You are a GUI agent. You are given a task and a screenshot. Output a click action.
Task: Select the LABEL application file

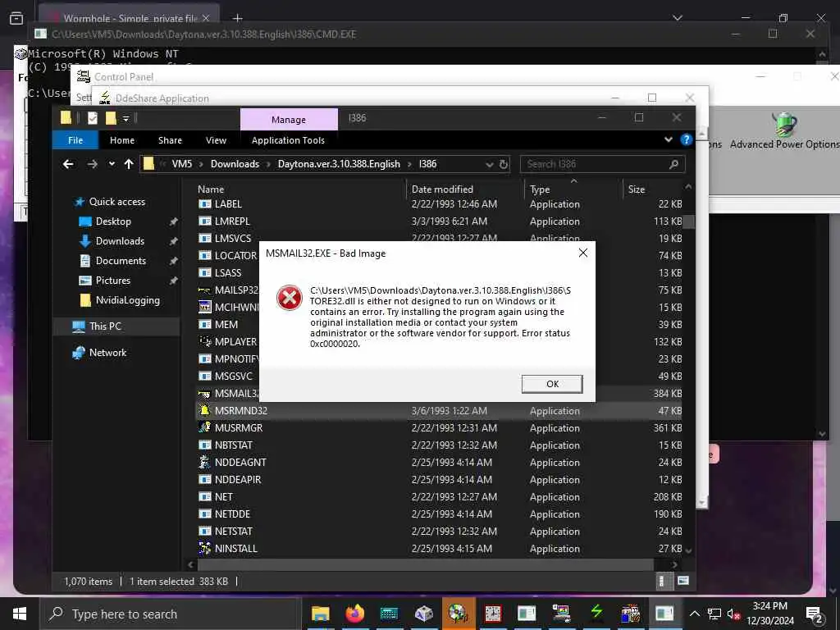point(228,204)
